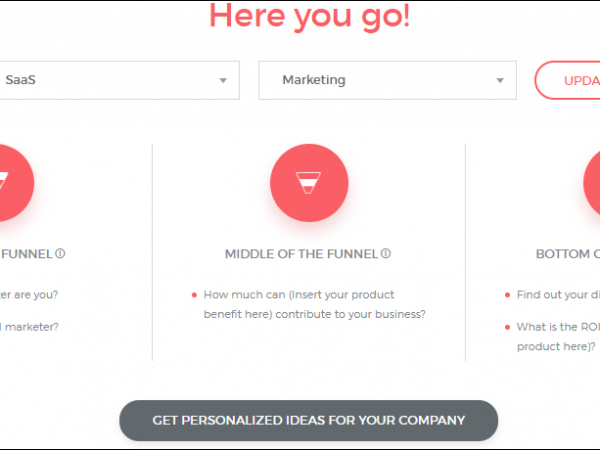Click the partially visible bottom funnel icon
Viewport: 600px width, 450px height.
tap(592, 183)
